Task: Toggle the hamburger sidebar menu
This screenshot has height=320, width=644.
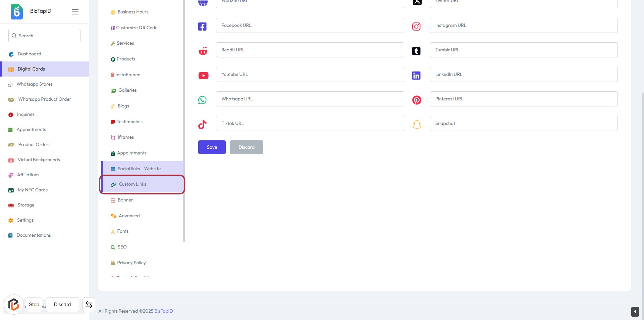Action: [x=75, y=12]
